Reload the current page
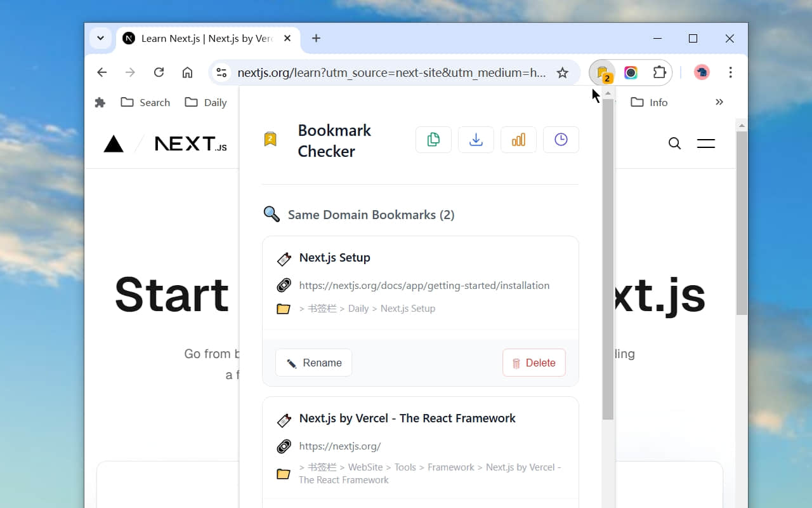 (x=159, y=72)
